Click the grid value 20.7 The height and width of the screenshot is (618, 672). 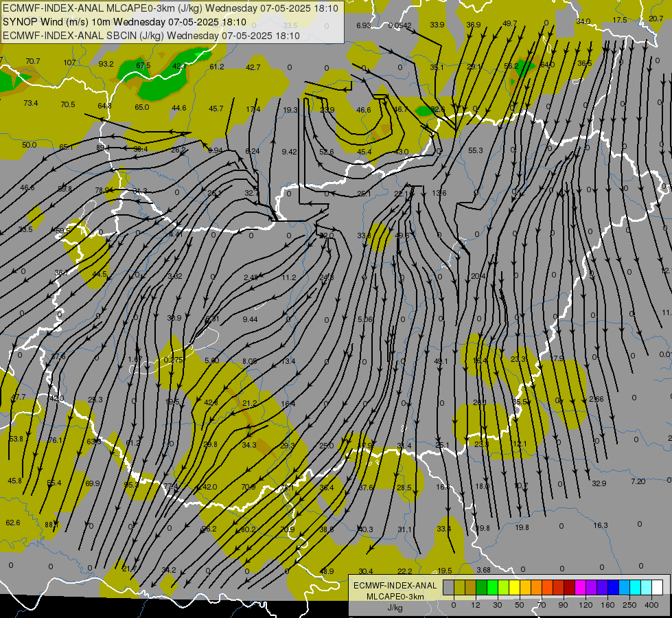click(x=656, y=19)
